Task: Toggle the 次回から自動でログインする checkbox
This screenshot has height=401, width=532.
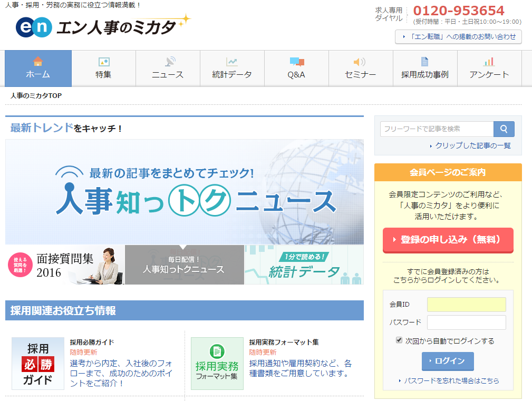Action: pyautogui.click(x=399, y=340)
